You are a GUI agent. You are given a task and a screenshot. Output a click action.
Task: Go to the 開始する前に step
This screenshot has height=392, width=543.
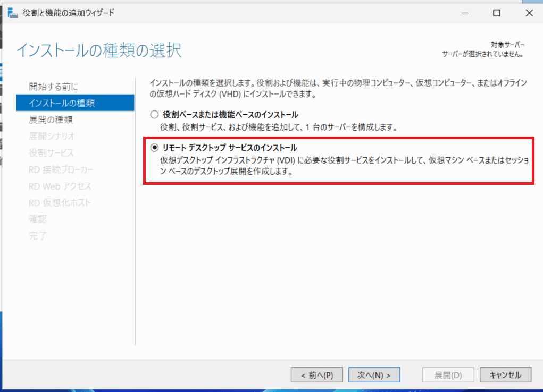(53, 87)
